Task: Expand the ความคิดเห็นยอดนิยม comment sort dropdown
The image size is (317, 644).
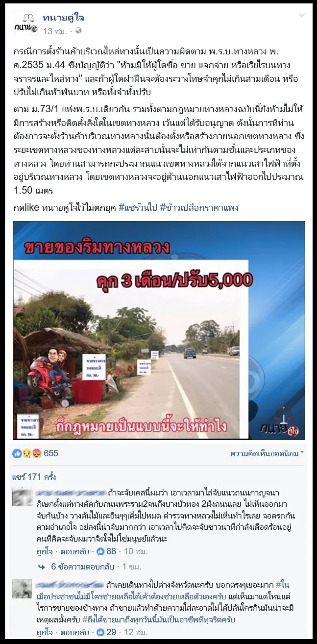Action: (x=267, y=453)
